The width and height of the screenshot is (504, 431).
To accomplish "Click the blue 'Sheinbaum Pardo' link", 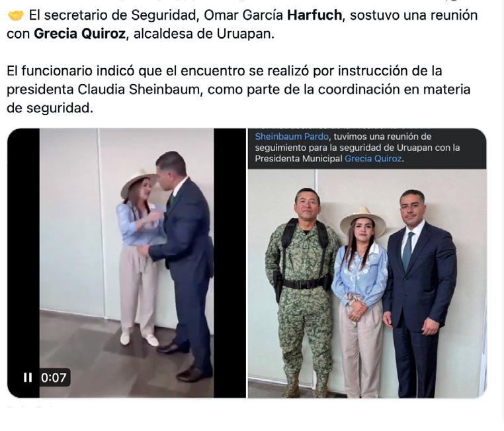I will (292, 136).
